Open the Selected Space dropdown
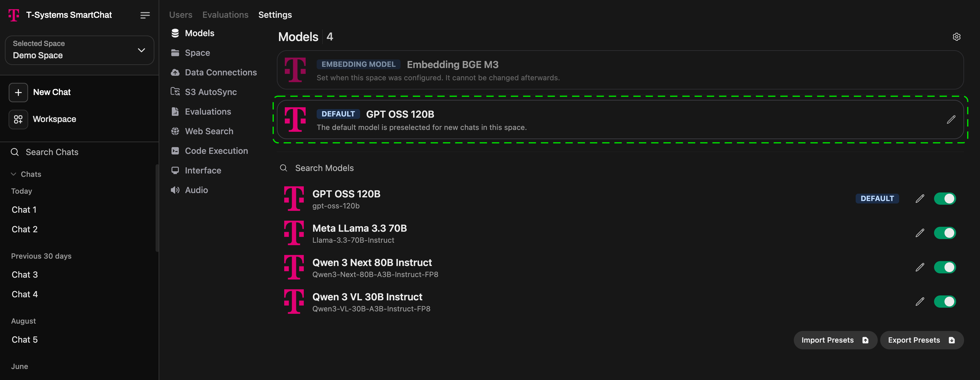Viewport: 980px width, 380px height. click(80, 50)
